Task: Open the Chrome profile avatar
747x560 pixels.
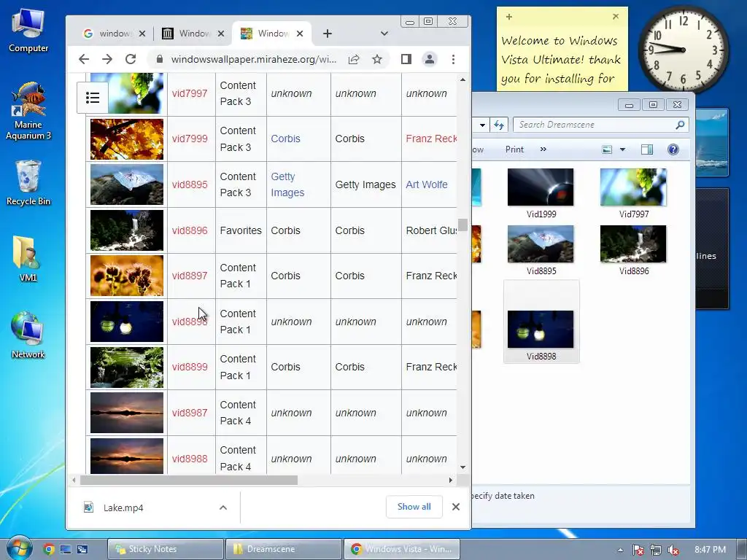Action: pyautogui.click(x=429, y=59)
